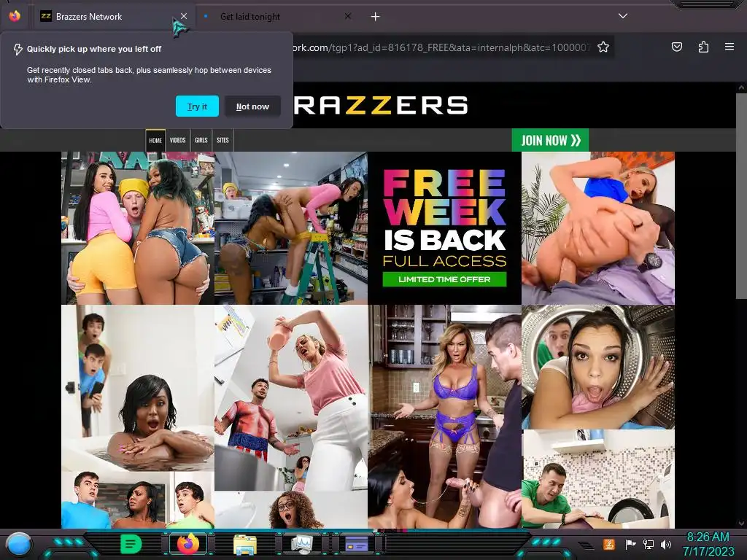The image size is (747, 560).
Task: Click the green JOIN NOW button
Action: 550,140
